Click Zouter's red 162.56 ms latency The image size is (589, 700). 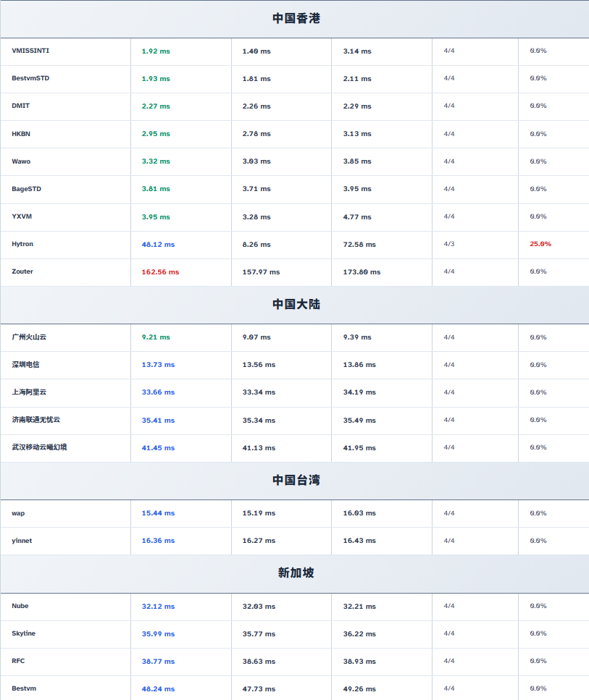pyautogui.click(x=160, y=272)
